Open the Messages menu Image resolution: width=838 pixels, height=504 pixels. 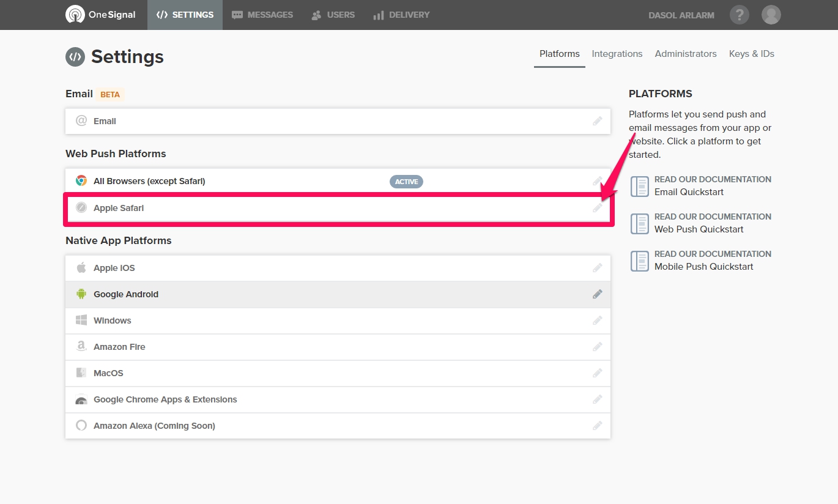(x=262, y=15)
